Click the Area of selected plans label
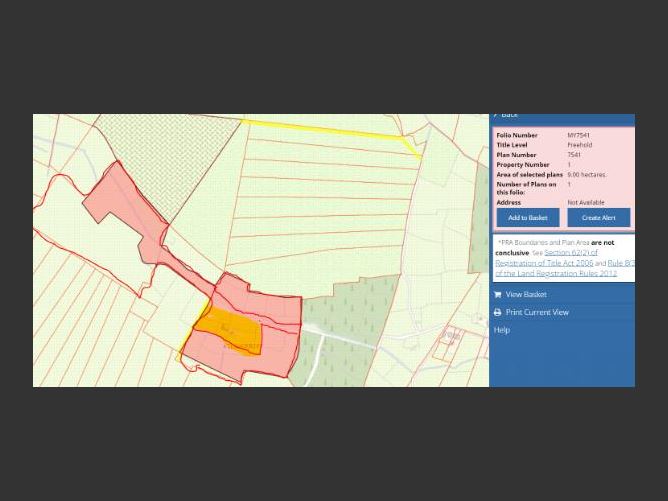 pos(530,175)
